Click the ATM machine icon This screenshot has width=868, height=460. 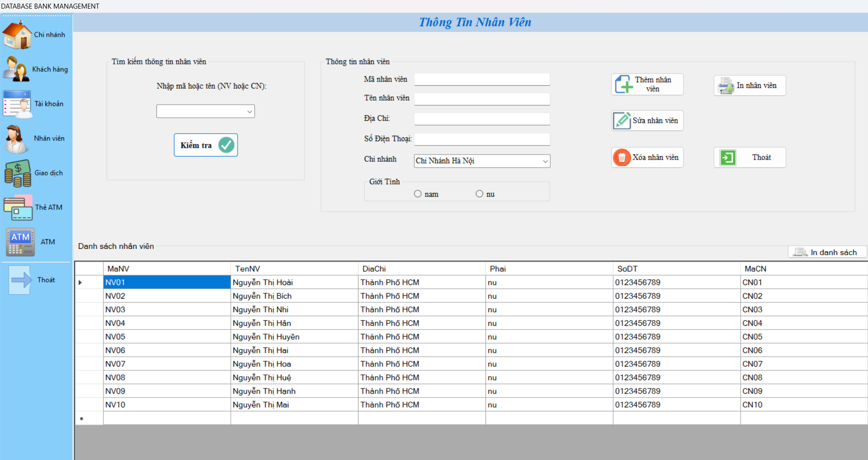(20, 242)
